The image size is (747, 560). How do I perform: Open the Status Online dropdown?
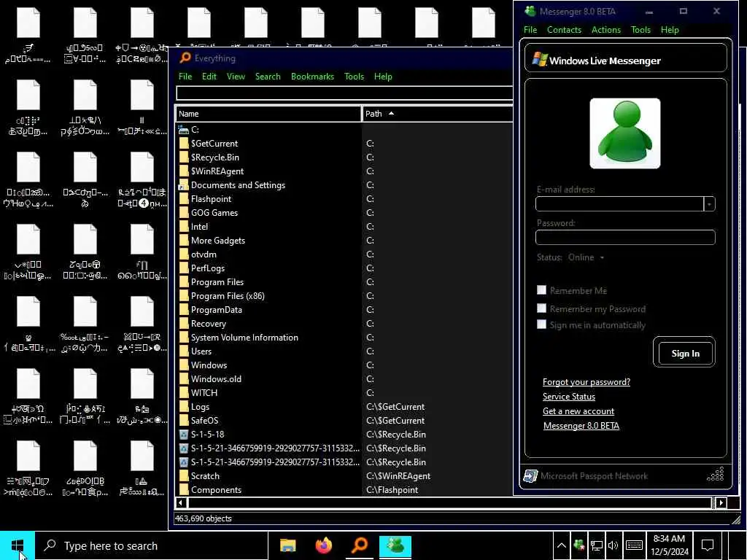tap(586, 257)
